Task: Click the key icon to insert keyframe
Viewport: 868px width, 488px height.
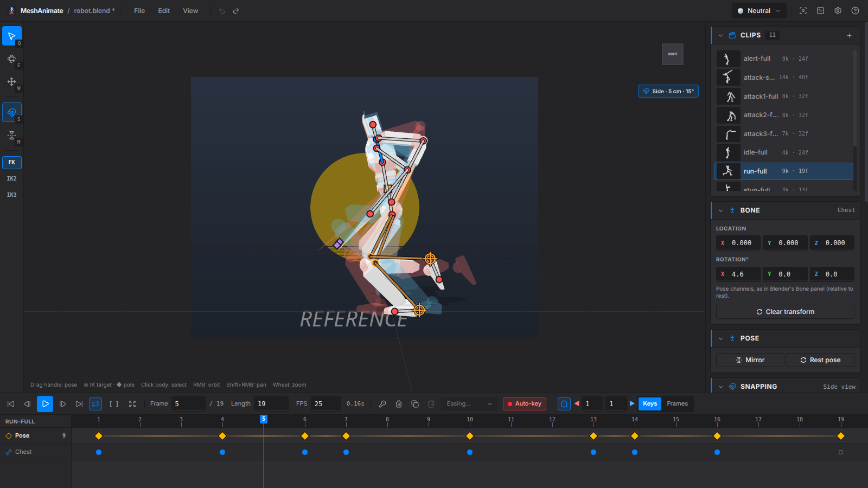Action: 382,404
